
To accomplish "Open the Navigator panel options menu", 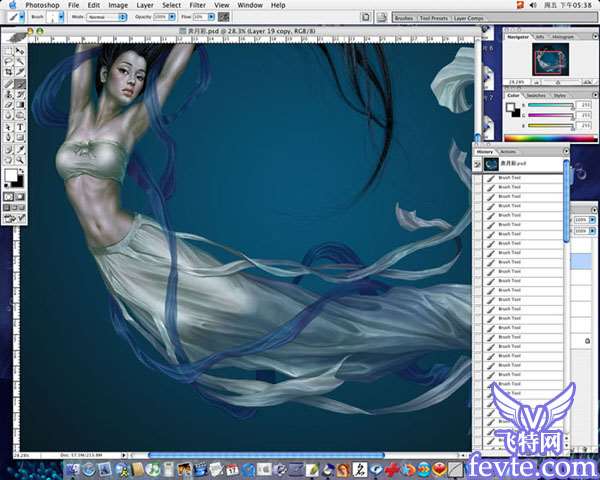I will [595, 36].
